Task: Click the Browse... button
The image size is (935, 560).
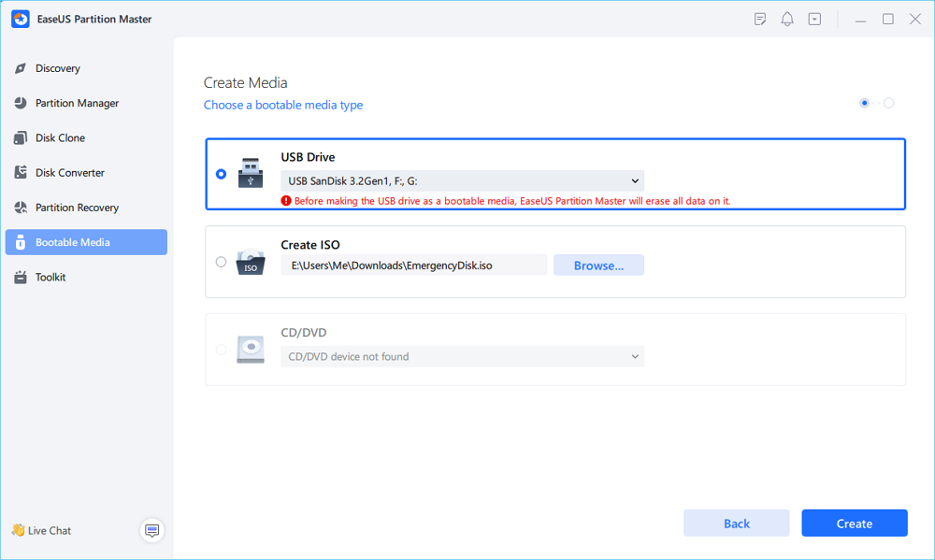Action: pyautogui.click(x=598, y=266)
